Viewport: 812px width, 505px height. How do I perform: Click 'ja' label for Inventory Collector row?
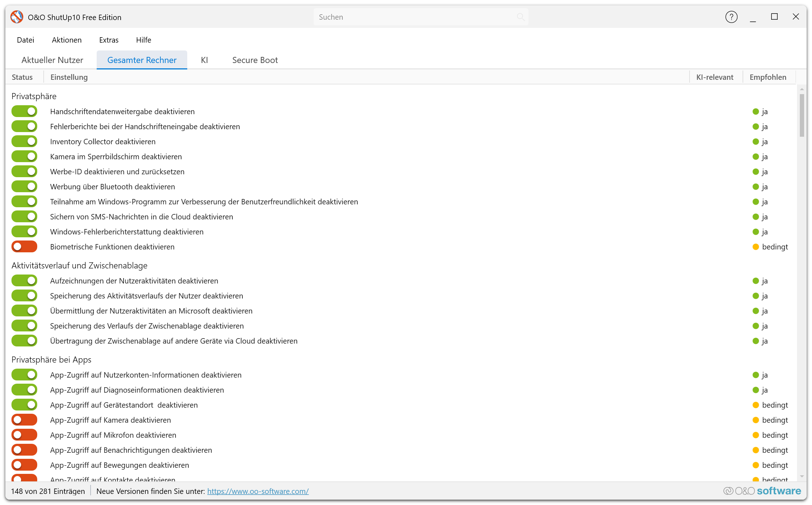pos(765,142)
